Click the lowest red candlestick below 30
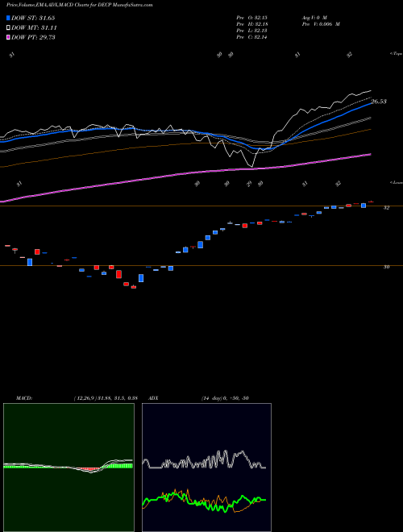Viewport: 403px width, 532px height. point(134,287)
